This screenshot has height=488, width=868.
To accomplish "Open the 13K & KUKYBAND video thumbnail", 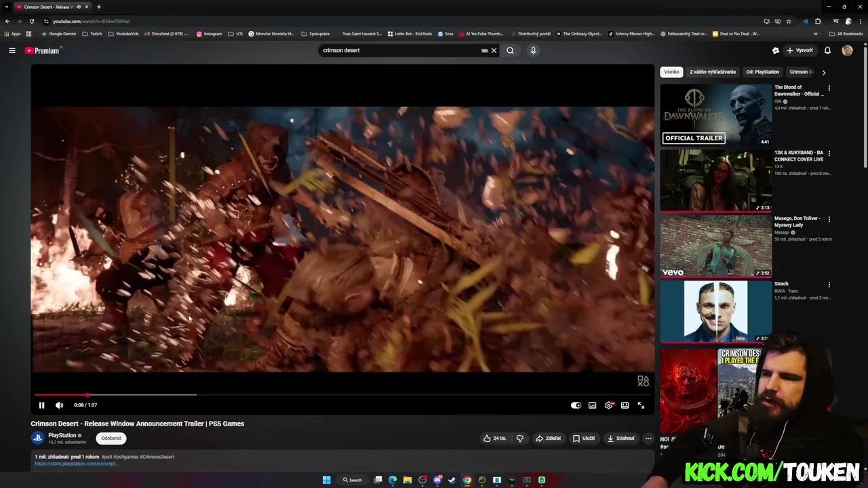I will pos(716,180).
